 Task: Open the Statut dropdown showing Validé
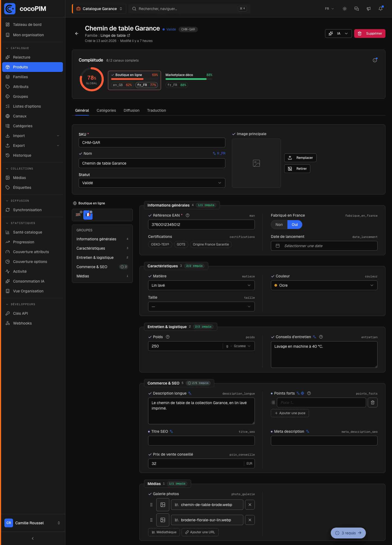pyautogui.click(x=152, y=183)
